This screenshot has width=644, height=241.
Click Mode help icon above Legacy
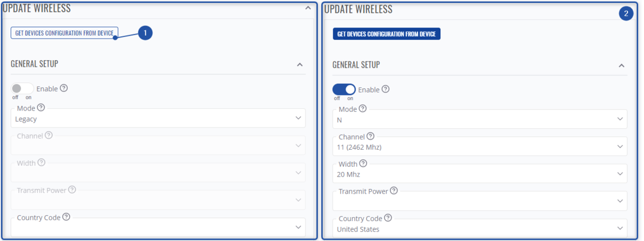(x=41, y=108)
